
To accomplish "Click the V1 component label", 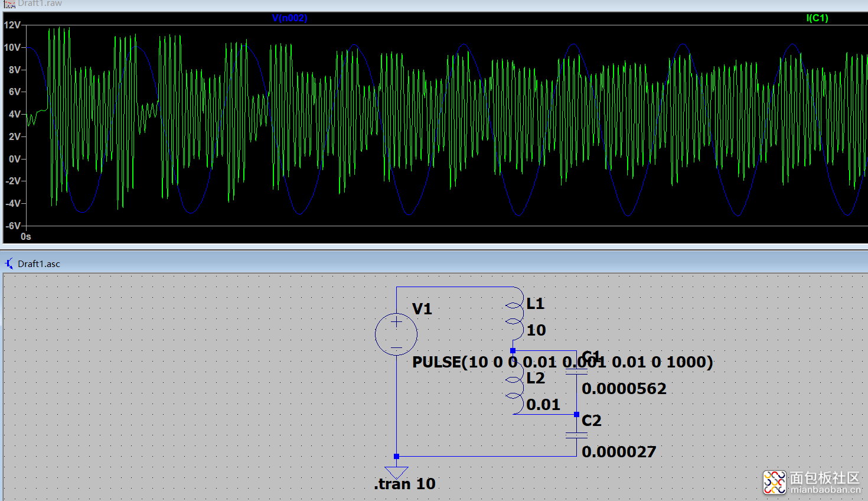I will [422, 309].
